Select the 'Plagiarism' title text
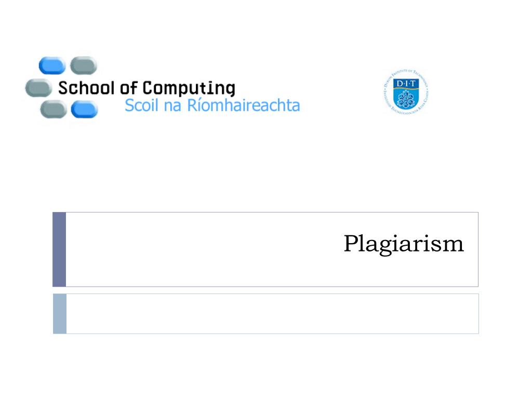 [403, 244]
